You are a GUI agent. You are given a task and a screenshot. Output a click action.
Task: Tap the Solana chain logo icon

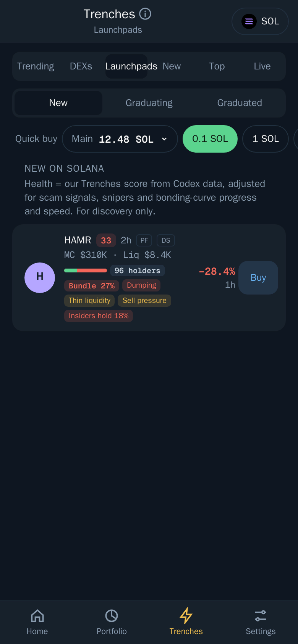(249, 21)
